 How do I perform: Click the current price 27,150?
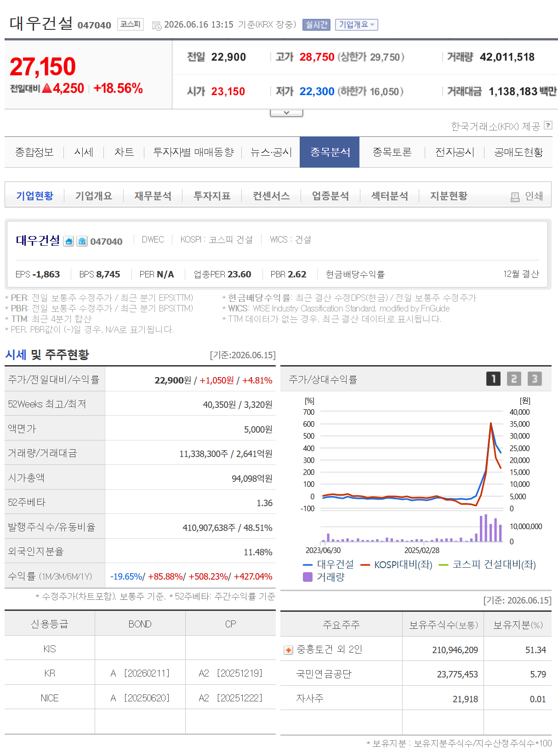43,67
